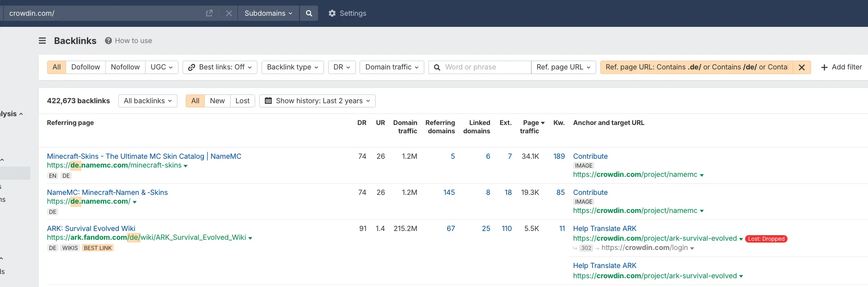Click Lost: Dropped badge
Screen dimensions: 868x287
tap(766, 239)
